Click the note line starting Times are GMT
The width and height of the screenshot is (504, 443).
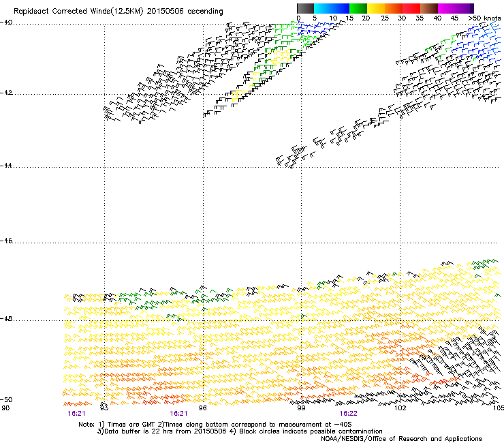(215, 425)
